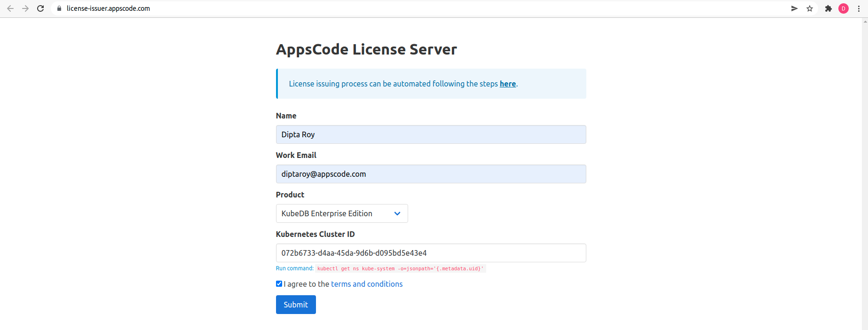Click the Kubernetes Cluster ID input
Screen dimensions: 868x330
click(431, 253)
